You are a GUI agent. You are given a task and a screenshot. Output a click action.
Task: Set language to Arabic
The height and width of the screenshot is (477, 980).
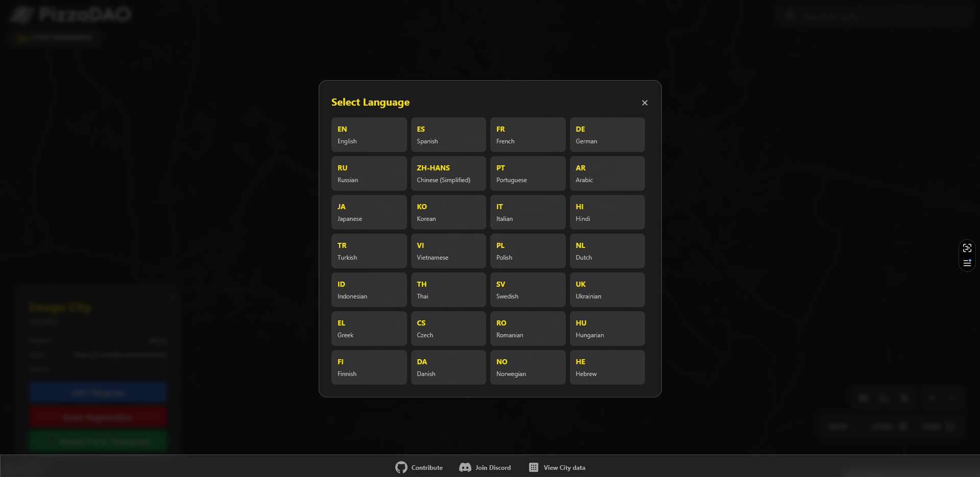(607, 173)
